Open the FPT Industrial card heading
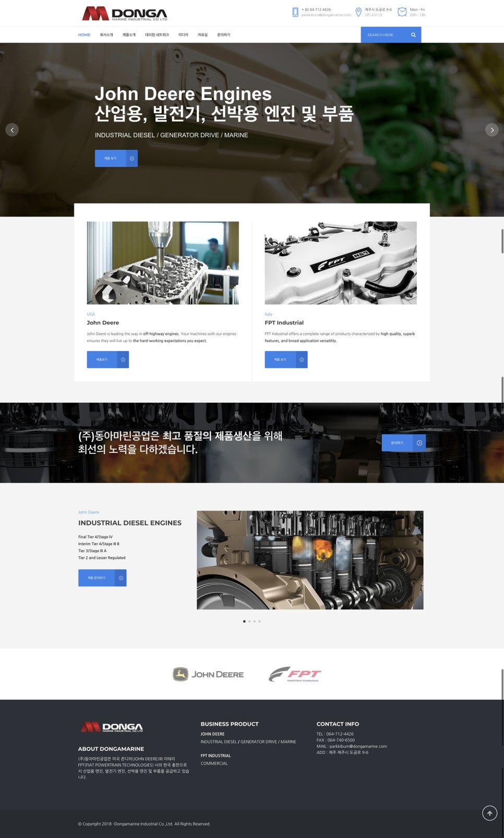Image resolution: width=504 pixels, height=838 pixels. point(284,323)
